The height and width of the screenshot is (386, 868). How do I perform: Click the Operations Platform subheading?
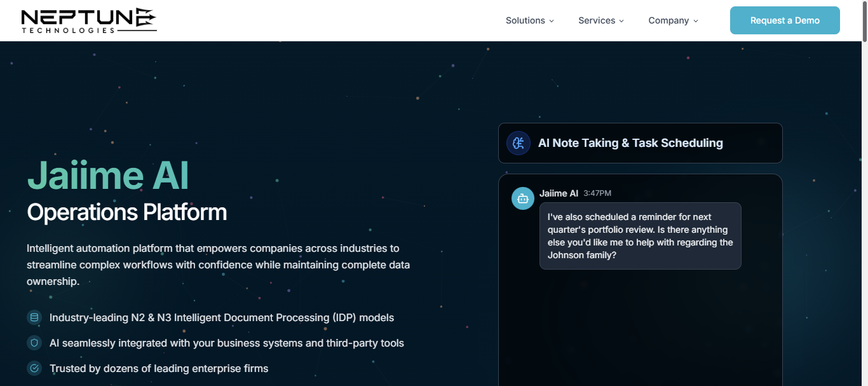[126, 212]
